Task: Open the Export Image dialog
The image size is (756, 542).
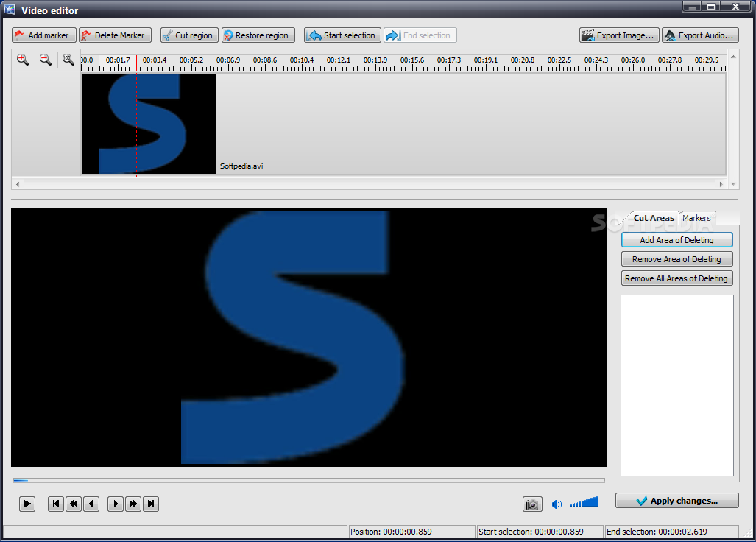Action: pos(619,35)
